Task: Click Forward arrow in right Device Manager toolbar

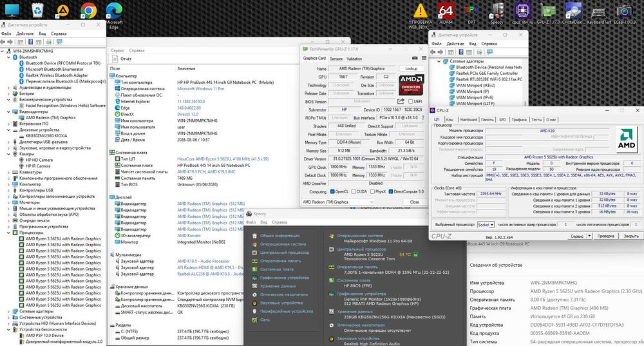Action: pyautogui.click(x=440, y=52)
